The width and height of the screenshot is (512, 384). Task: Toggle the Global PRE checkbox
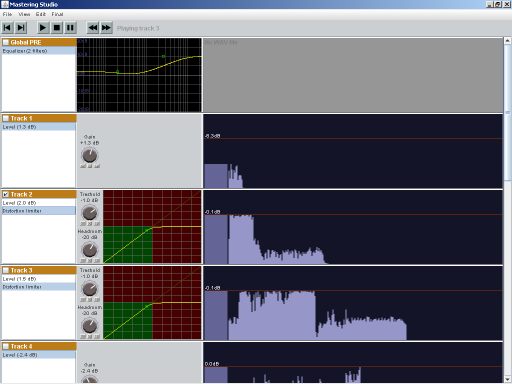[x=6, y=42]
